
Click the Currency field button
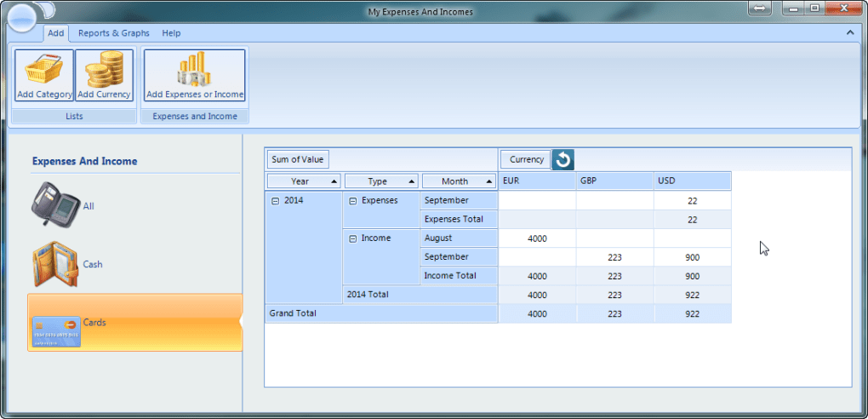(526, 159)
